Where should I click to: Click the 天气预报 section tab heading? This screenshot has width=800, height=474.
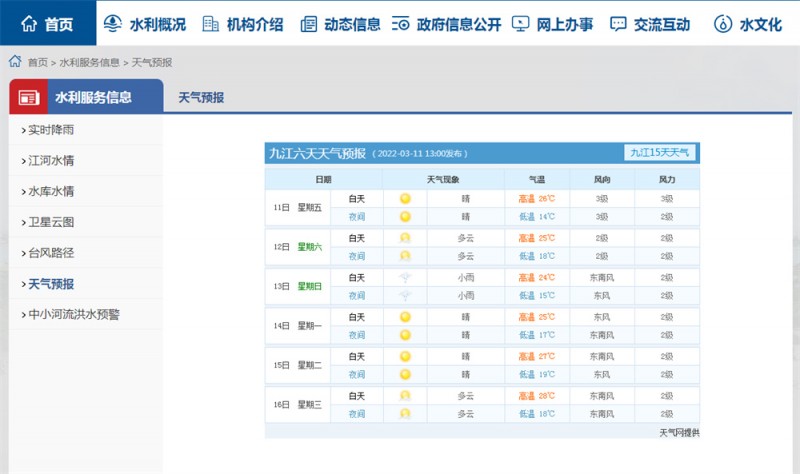[x=201, y=97]
